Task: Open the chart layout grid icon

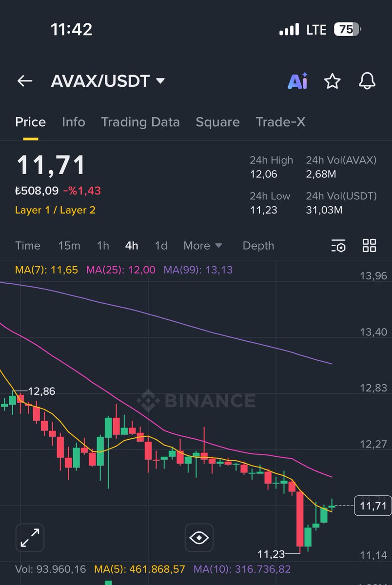Action: click(x=369, y=246)
